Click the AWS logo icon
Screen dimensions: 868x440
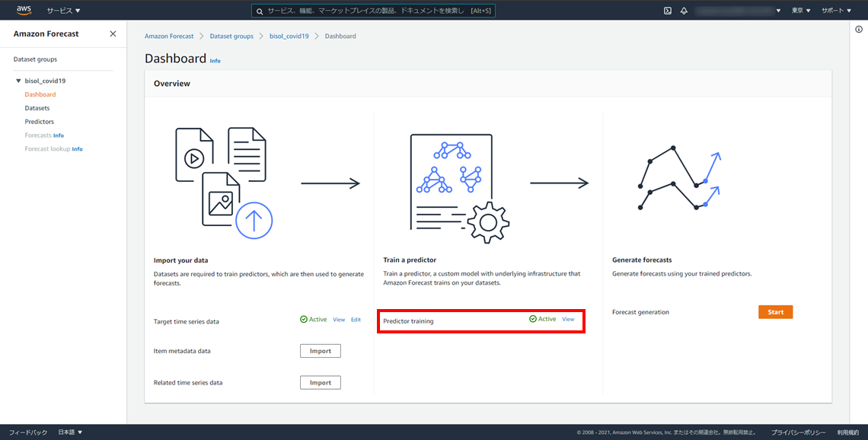(x=24, y=11)
